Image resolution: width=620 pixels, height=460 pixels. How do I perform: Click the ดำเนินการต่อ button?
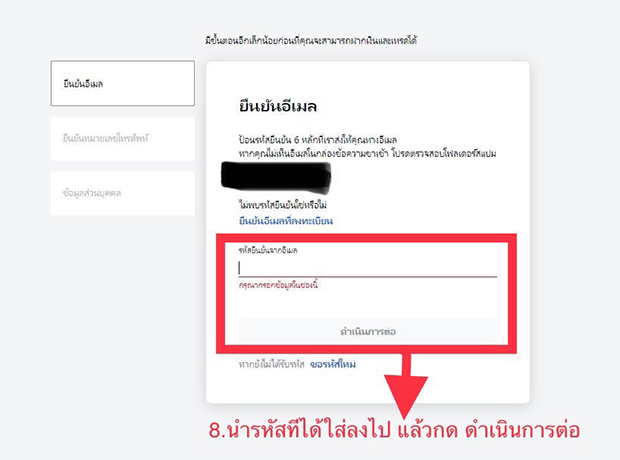coord(368,331)
